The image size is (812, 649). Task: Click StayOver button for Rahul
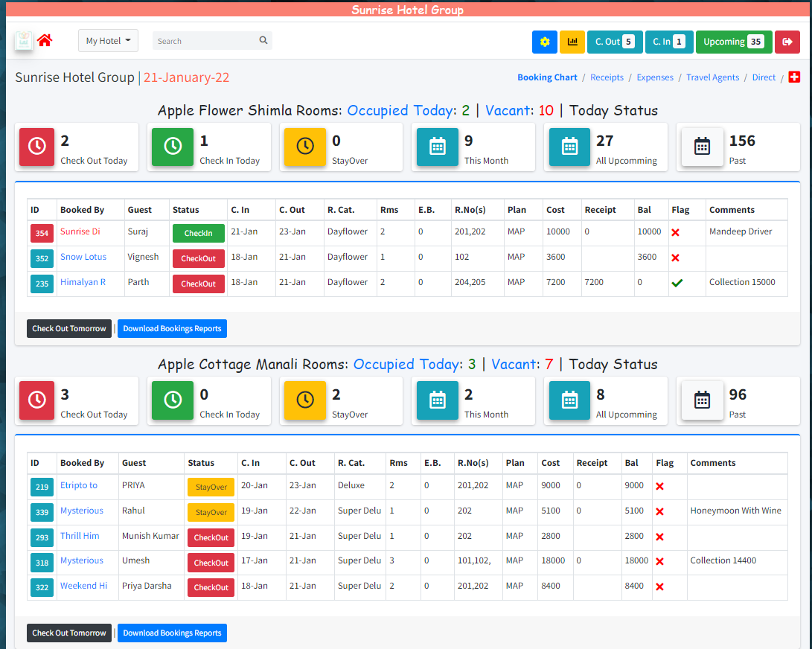click(x=211, y=512)
